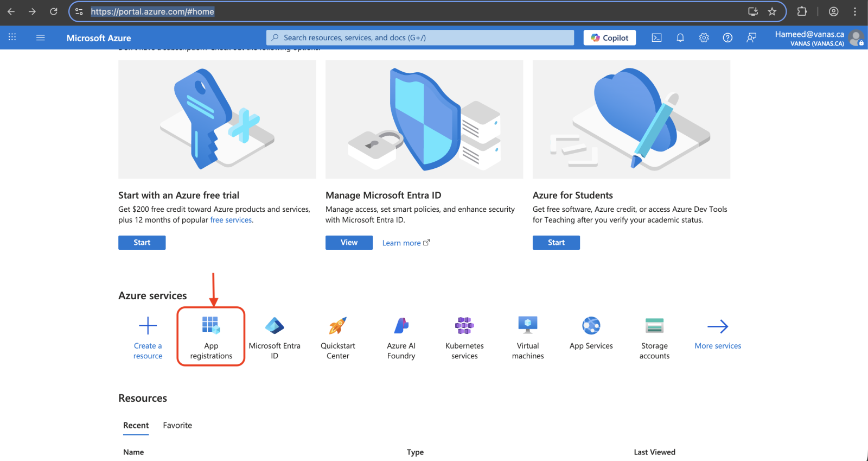Click Create a resource plus icon
This screenshot has width=868, height=461.
pos(148,326)
